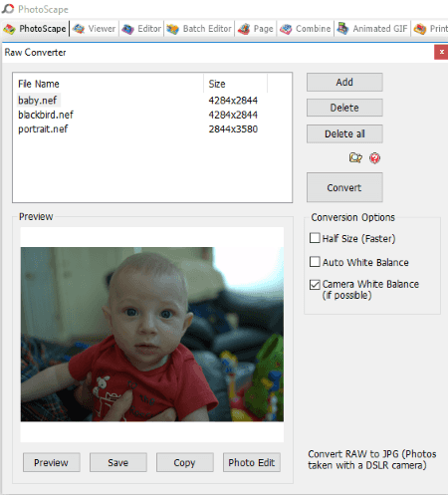This screenshot has width=448, height=495.
Task: Click size 4284x2844 in the baby.nef row
Action: tap(233, 101)
